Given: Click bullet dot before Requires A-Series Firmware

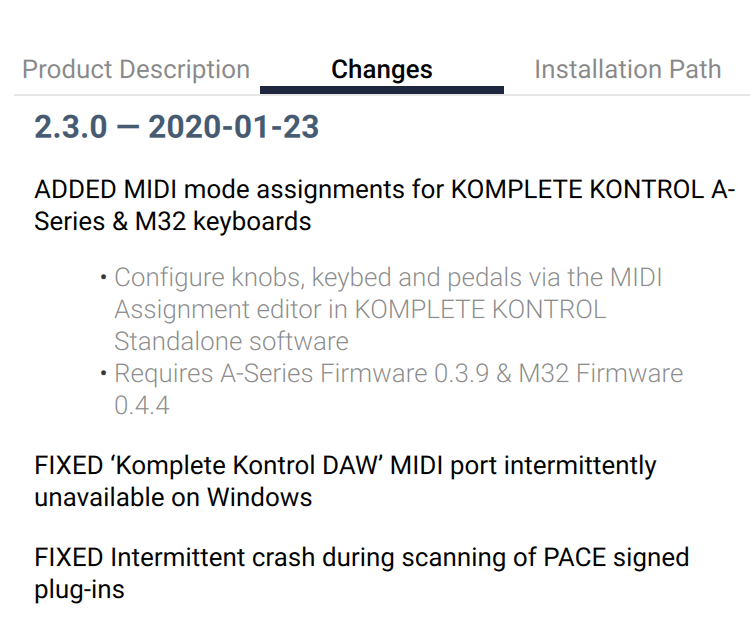Looking at the screenshot, I should point(103,373).
